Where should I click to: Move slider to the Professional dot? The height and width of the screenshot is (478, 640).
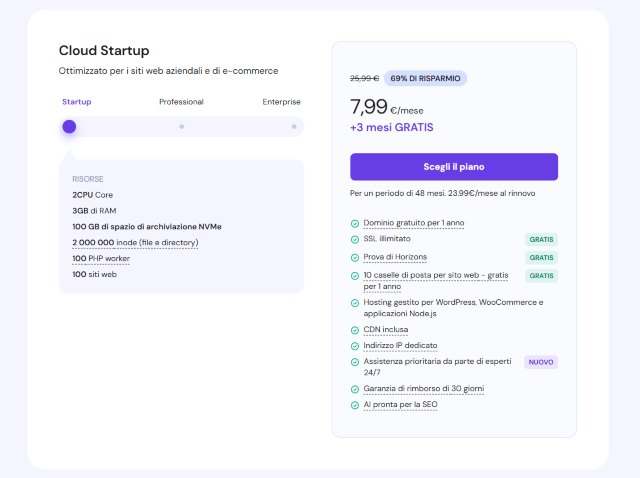tap(181, 127)
